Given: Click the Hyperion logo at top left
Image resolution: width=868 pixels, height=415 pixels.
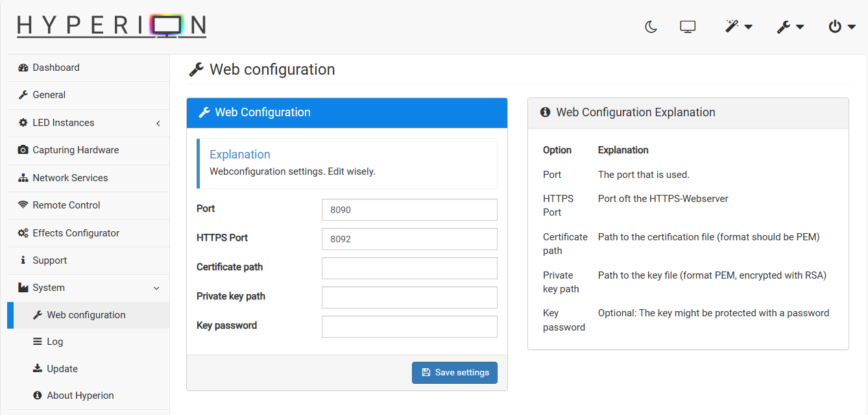Looking at the screenshot, I should [x=111, y=26].
